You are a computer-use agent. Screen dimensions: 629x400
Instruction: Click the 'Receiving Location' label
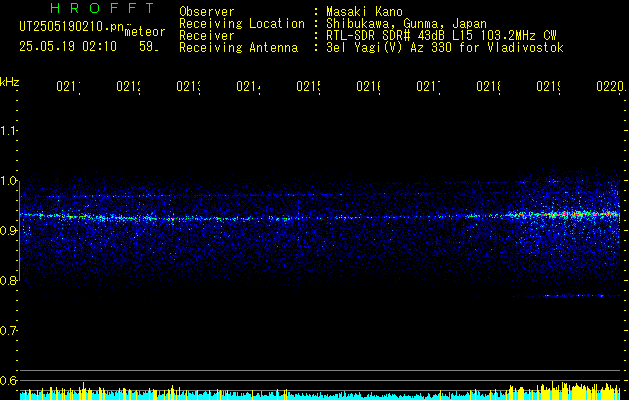[242, 24]
